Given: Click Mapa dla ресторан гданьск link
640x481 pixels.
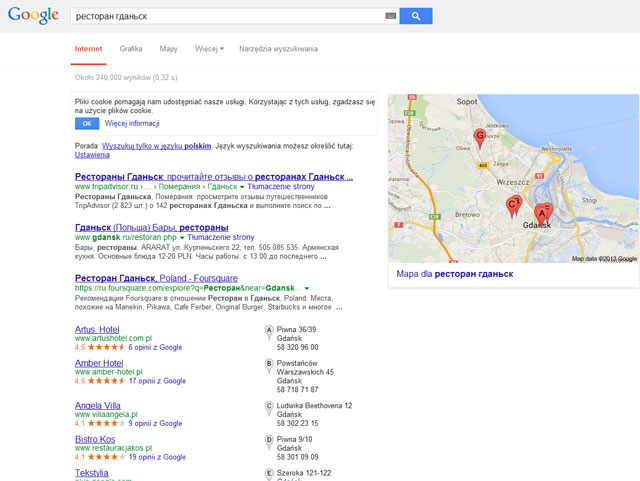Looking at the screenshot, I should tap(455, 274).
